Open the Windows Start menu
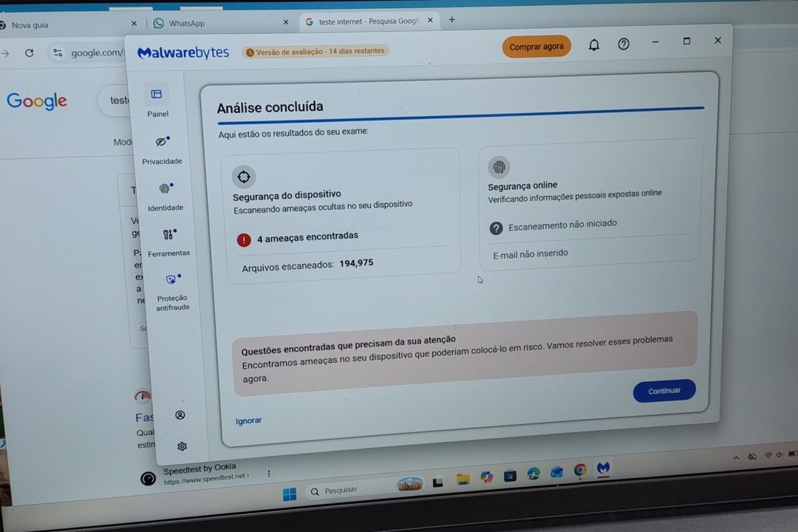This screenshot has height=532, width=798. pyautogui.click(x=290, y=494)
